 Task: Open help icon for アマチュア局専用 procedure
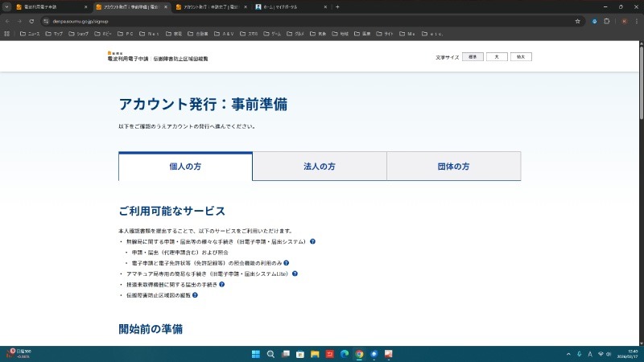click(295, 274)
